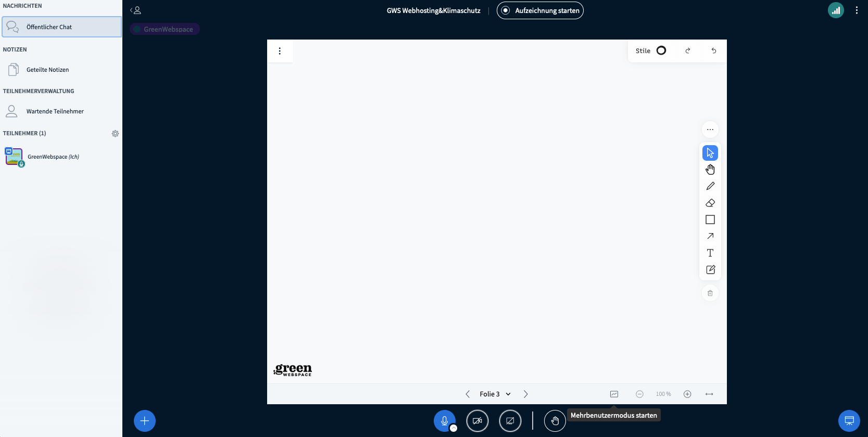Open participant settings gear menu
Viewport: 868px width, 437px height.
coord(115,134)
